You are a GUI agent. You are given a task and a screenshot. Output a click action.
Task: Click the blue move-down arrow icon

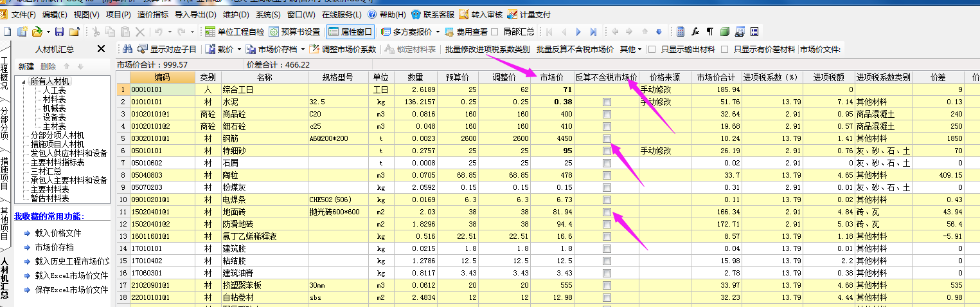click(x=659, y=32)
